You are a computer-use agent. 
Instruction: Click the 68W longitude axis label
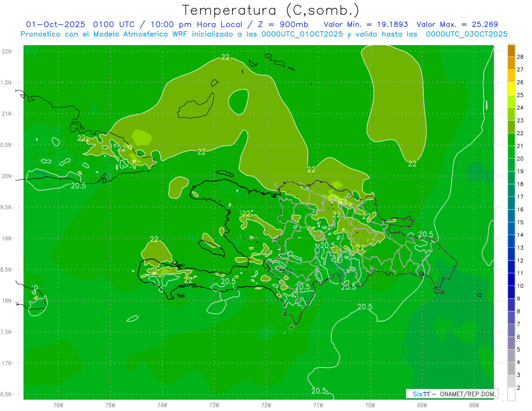tap(473, 405)
